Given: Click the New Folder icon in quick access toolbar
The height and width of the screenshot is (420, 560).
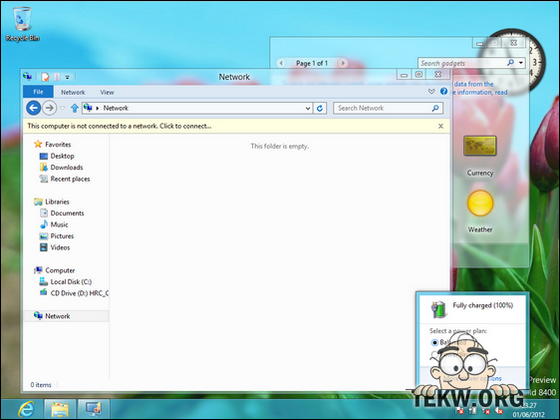Looking at the screenshot, I should click(x=56, y=76).
